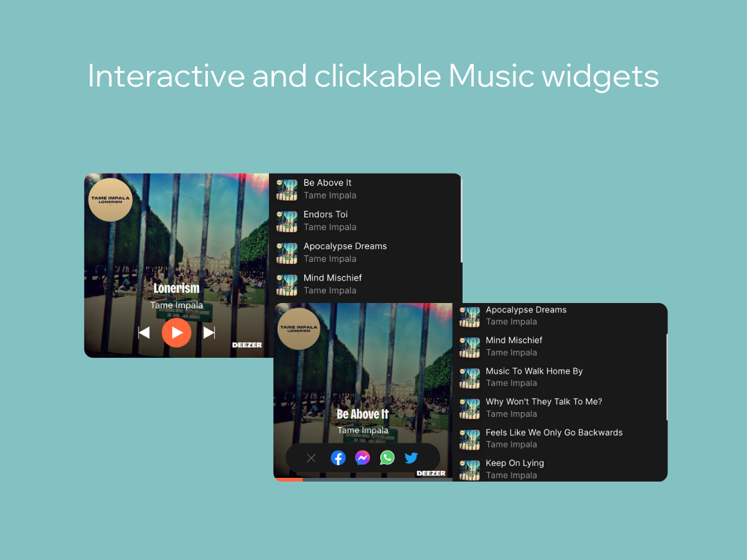Play Lonerism with the orange play button

click(x=177, y=332)
